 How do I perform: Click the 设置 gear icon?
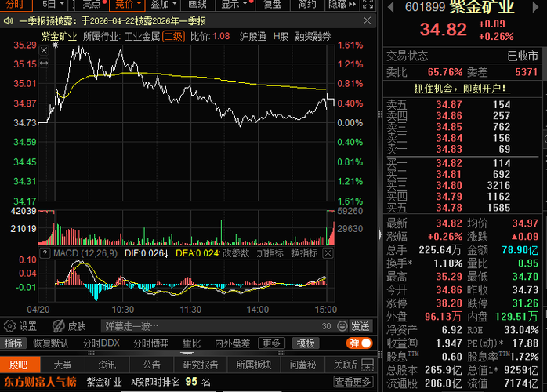click(x=9, y=326)
